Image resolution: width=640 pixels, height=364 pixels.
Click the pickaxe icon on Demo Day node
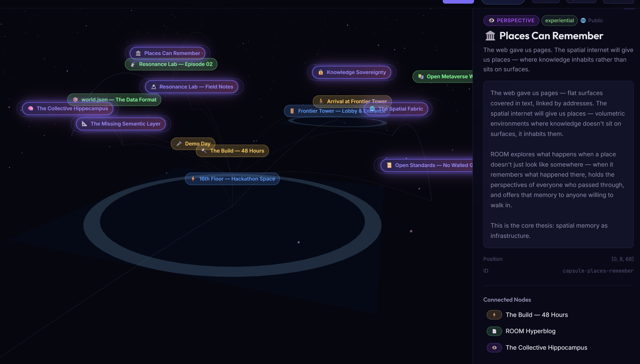178,143
